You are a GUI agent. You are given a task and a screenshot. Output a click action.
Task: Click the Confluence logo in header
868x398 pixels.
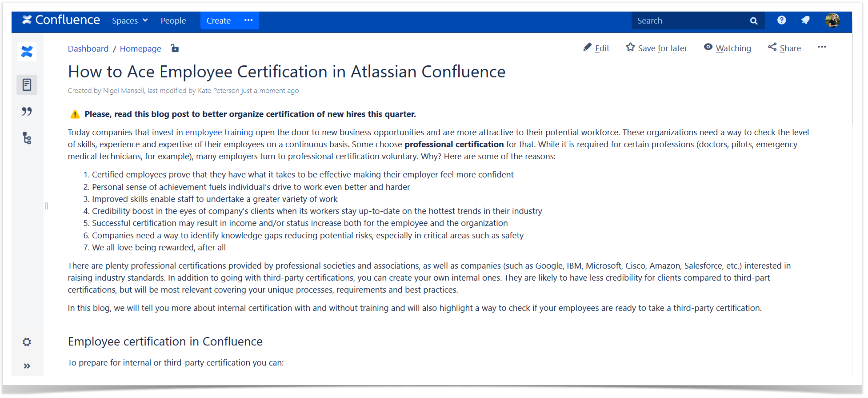tap(61, 20)
